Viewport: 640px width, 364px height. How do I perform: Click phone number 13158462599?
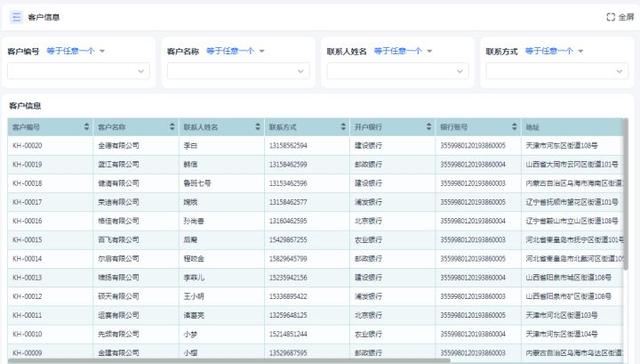[x=288, y=164]
